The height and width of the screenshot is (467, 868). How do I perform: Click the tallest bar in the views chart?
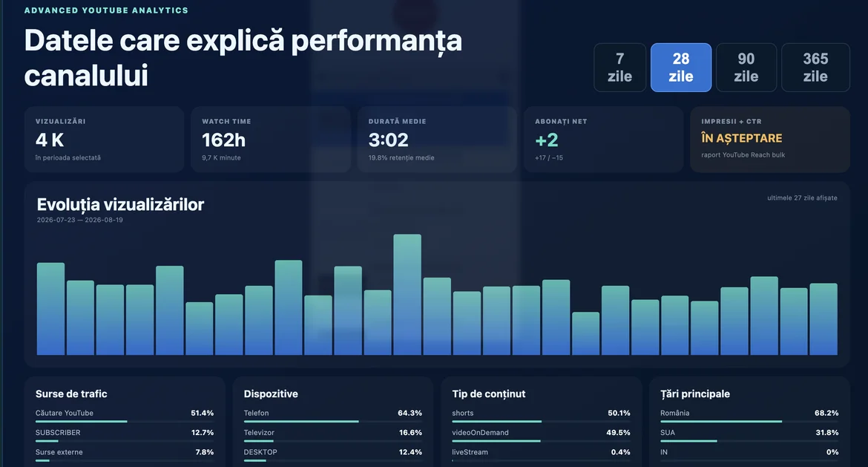click(407, 295)
